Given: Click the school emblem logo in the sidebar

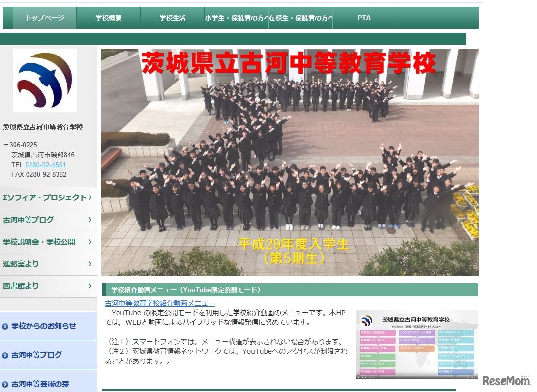Looking at the screenshot, I should pos(44,80).
